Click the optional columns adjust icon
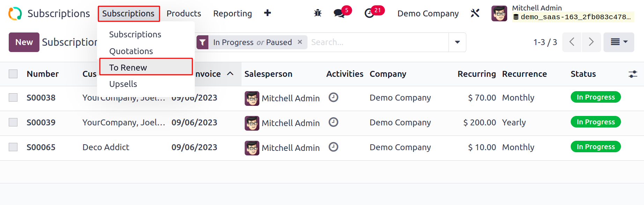Image resolution: width=644 pixels, height=205 pixels. pos(633,74)
